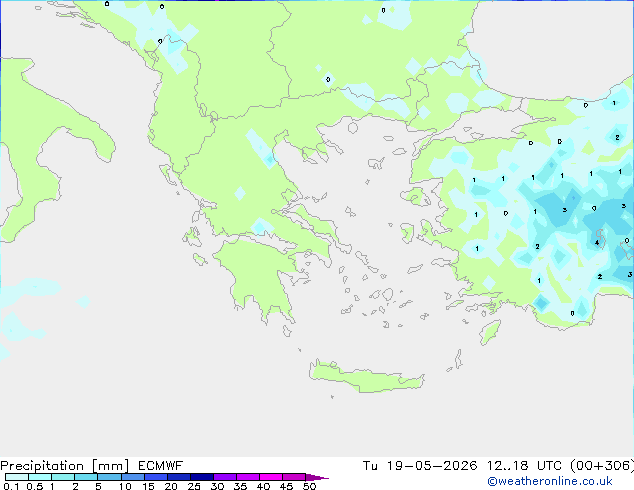Click the '25' legend scale label
Viewport: 634px width, 490px height.
pos(194,486)
